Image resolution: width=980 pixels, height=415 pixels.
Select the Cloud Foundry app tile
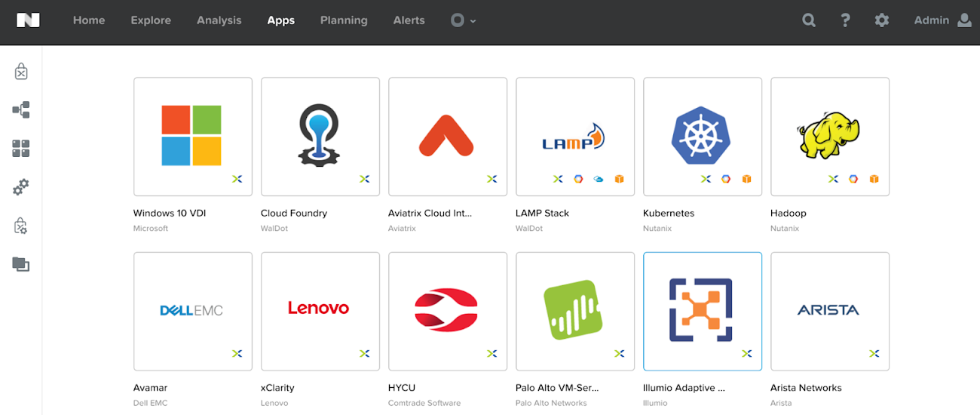point(320,137)
